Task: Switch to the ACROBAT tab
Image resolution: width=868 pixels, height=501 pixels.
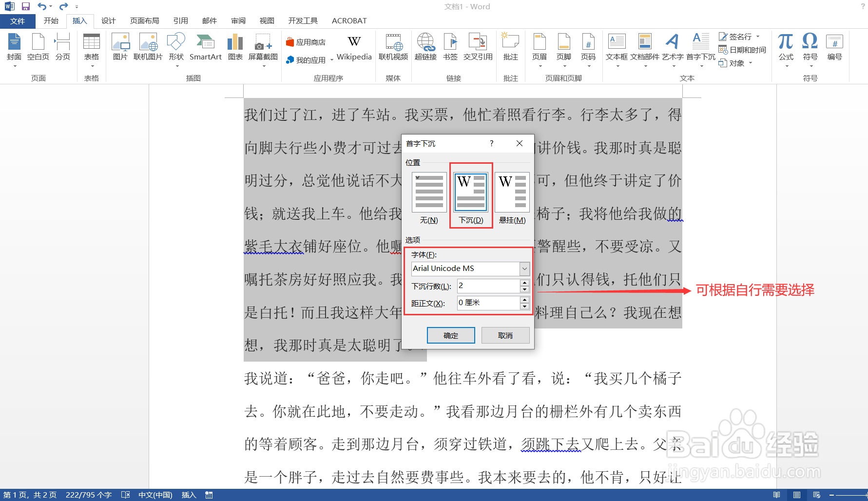Action: pyautogui.click(x=349, y=20)
